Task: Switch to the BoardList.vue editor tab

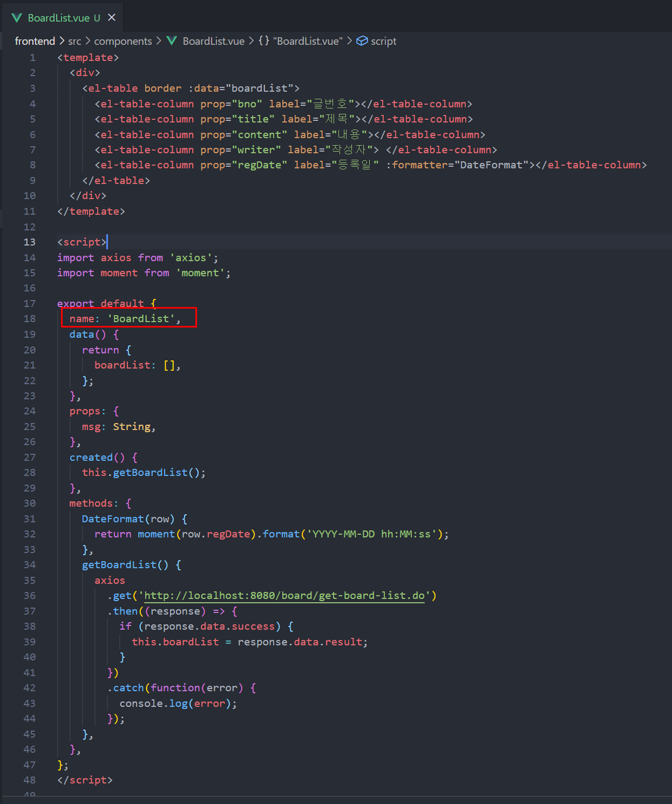Action: (x=64, y=18)
